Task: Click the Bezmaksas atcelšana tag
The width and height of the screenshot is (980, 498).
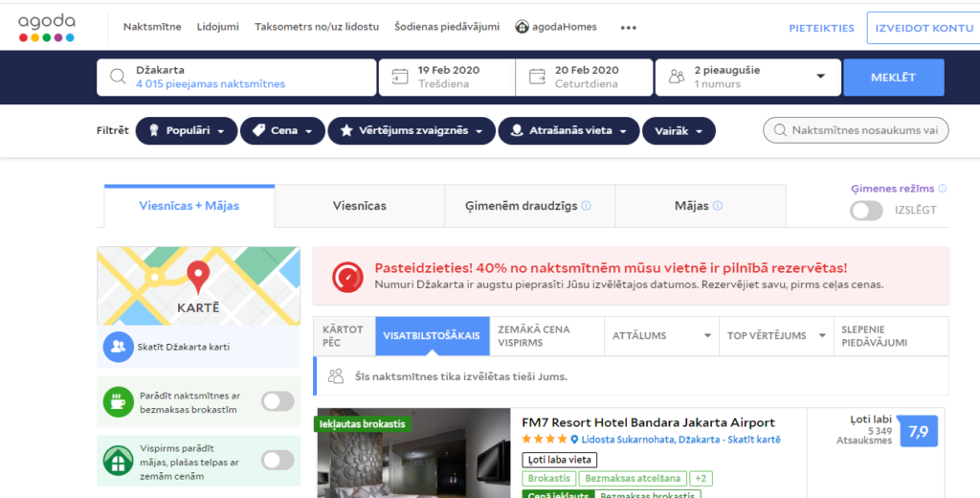Action: (633, 479)
